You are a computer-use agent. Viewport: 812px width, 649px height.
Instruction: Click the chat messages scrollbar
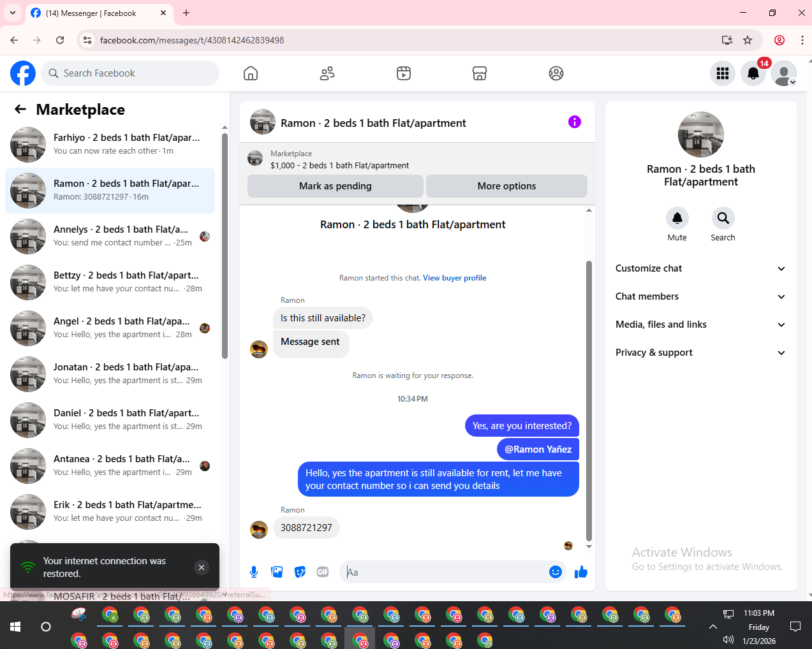click(589, 402)
